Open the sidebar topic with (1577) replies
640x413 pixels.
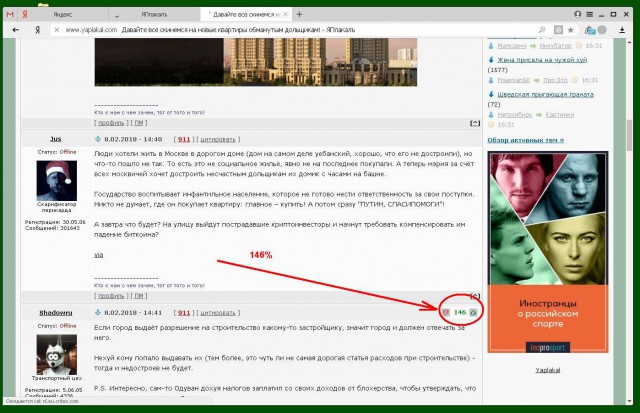click(x=542, y=60)
